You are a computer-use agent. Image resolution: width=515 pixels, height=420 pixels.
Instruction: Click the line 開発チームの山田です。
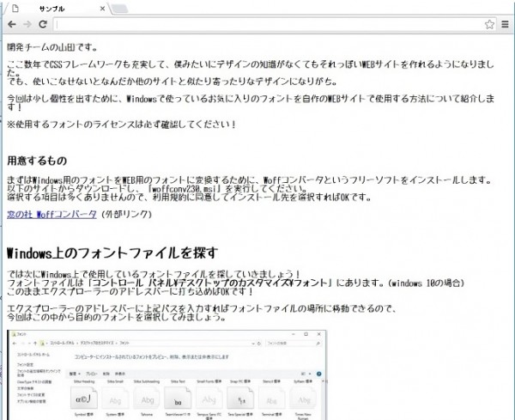52,47
